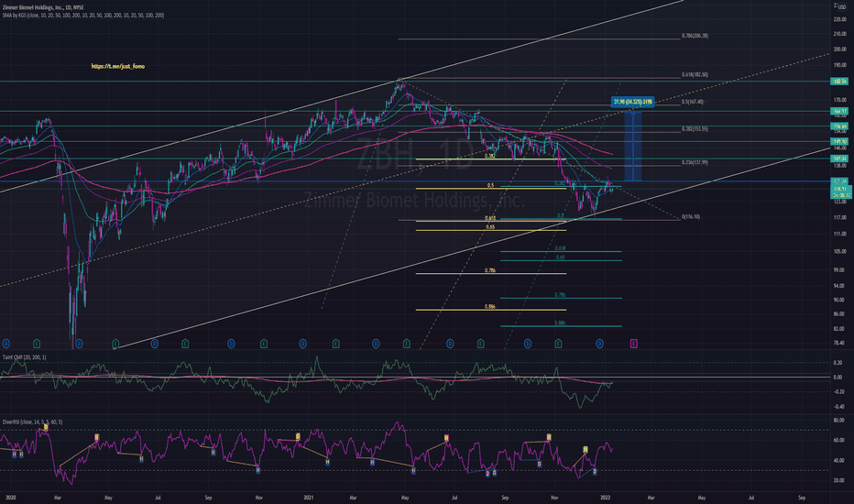Select the 0.236(137.99) Fibonacci level label

[695, 162]
